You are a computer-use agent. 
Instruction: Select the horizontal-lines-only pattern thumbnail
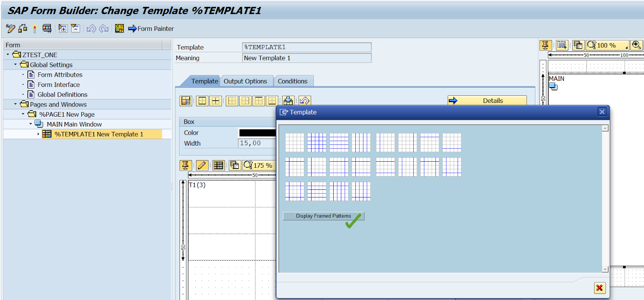coord(339,142)
